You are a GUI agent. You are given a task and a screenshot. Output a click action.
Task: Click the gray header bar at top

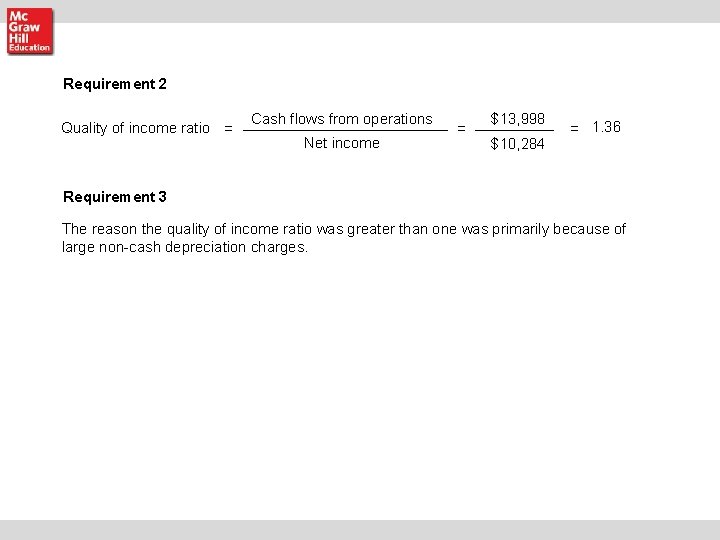click(x=360, y=11)
